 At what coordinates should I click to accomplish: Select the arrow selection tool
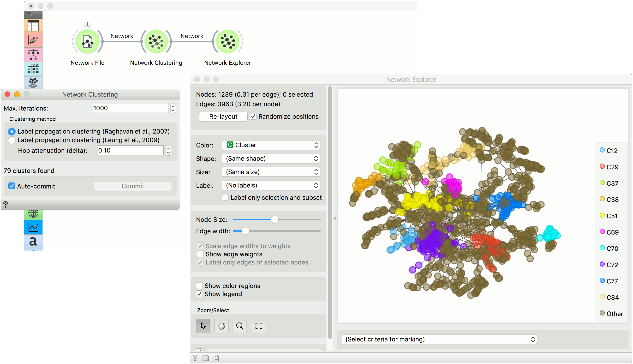click(203, 326)
